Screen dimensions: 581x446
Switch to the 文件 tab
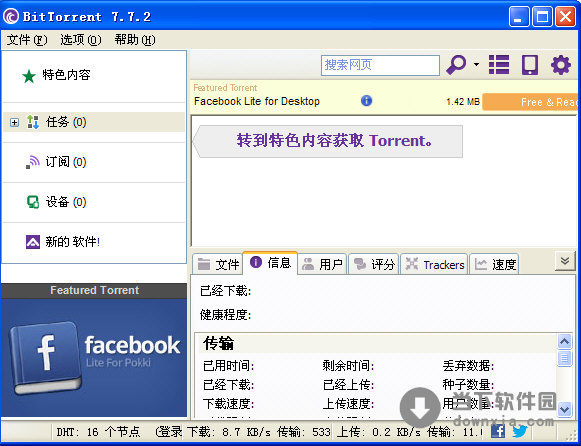coord(218,264)
